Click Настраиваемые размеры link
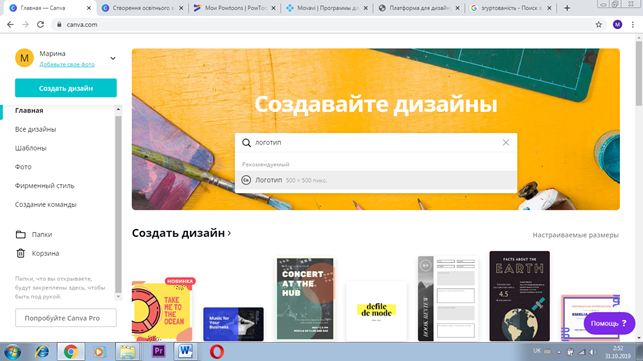 (x=575, y=235)
